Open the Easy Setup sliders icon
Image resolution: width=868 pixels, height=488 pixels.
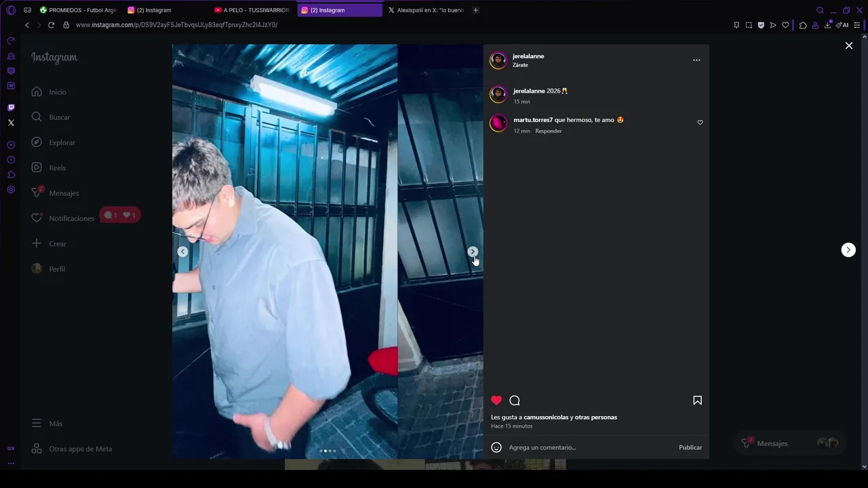pos(857,25)
